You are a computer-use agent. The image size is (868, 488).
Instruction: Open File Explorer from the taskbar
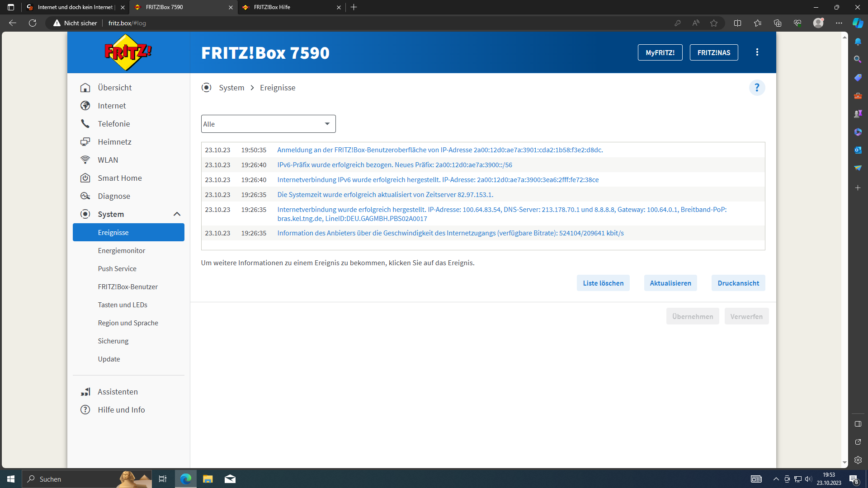point(208,479)
